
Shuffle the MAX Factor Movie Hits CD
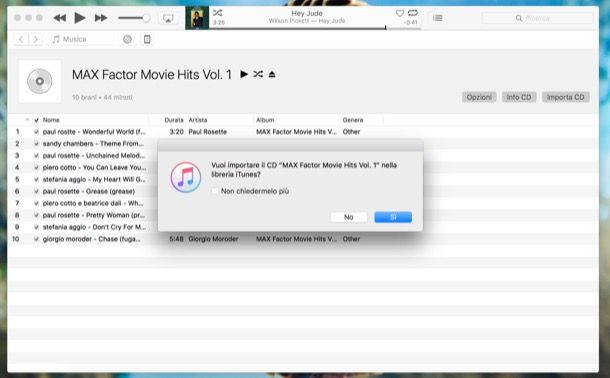tap(258, 74)
